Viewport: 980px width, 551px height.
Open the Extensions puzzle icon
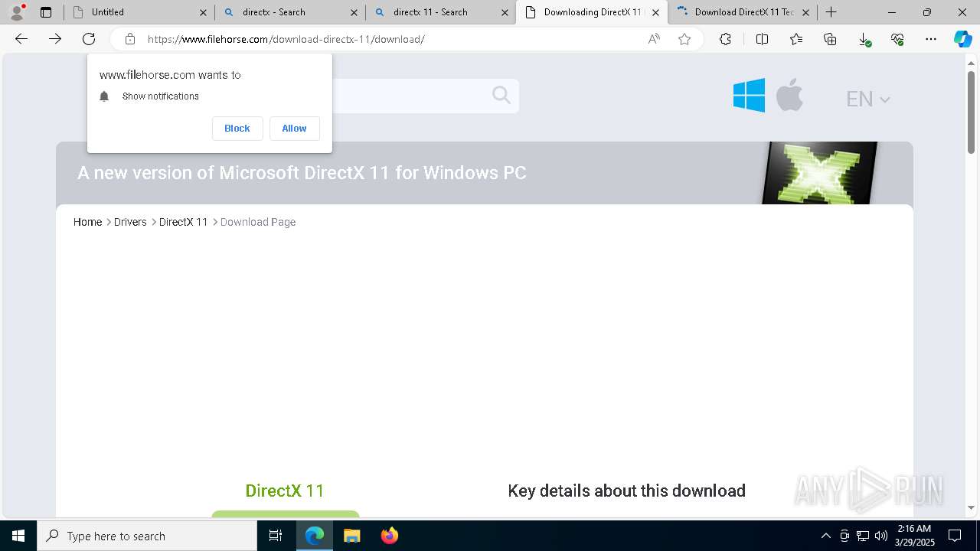tap(725, 39)
